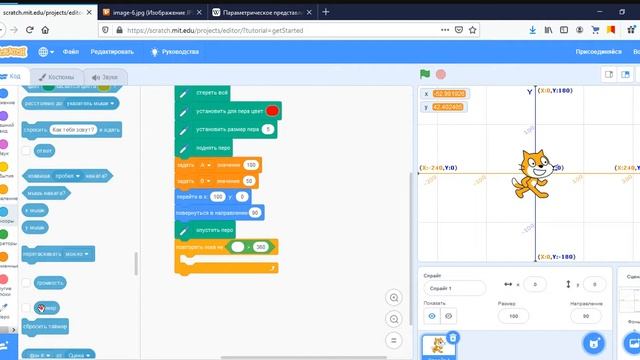
Task: Edit the sprite Размер field
Action: coord(513,316)
